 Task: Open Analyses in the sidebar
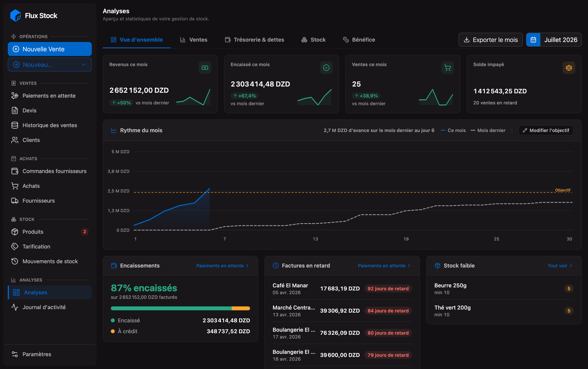click(50, 292)
